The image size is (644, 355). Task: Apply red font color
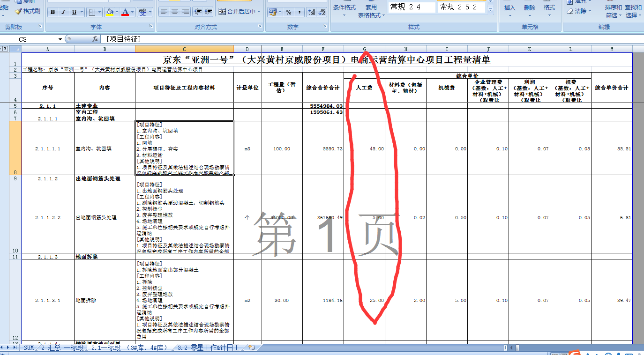tap(125, 12)
